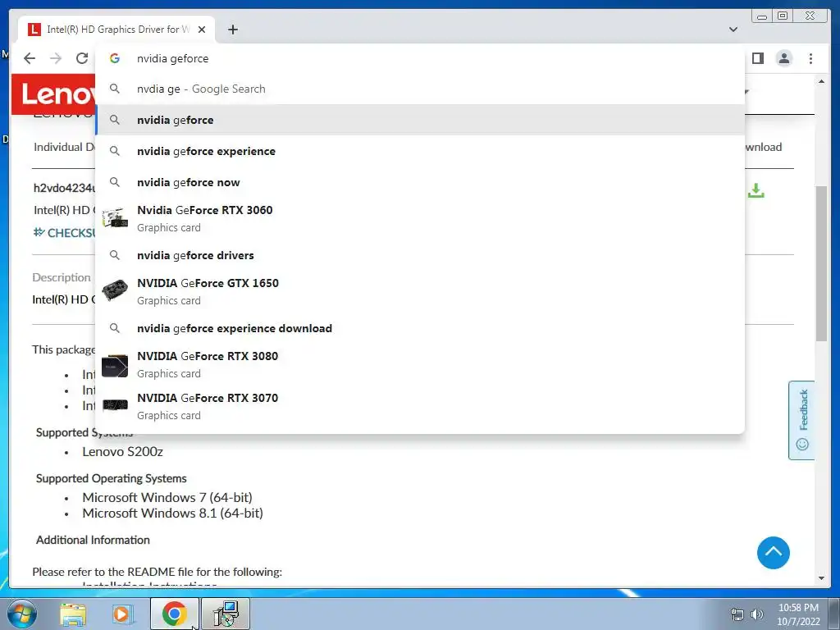The image size is (840, 630).
Task: Click 'Microsoft Windows 8.1 (64-bit)' text
Action: (x=172, y=514)
